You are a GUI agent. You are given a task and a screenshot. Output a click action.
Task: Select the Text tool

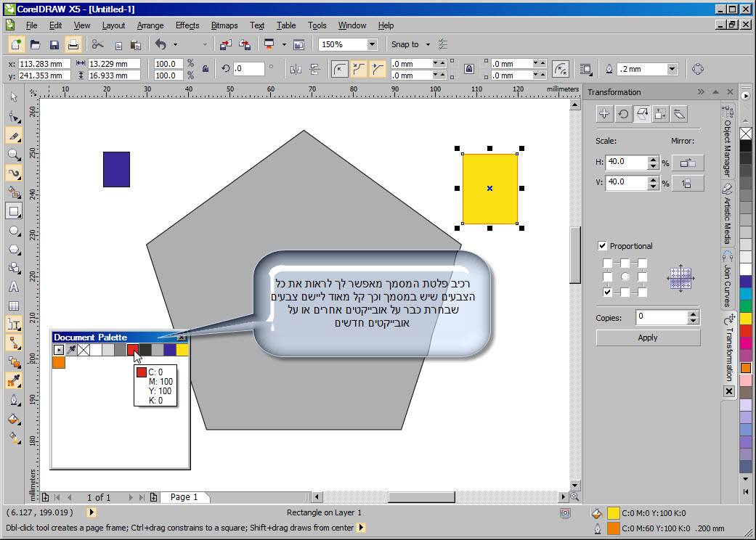[x=14, y=287]
